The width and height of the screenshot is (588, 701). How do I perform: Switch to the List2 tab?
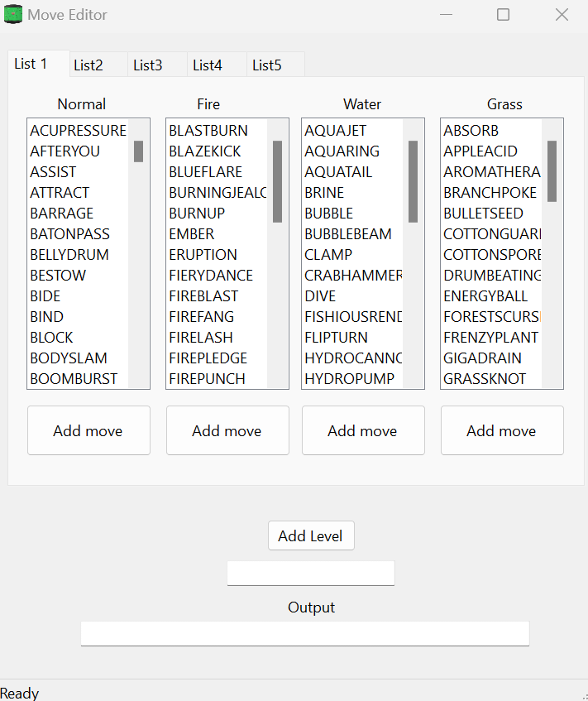(x=88, y=65)
